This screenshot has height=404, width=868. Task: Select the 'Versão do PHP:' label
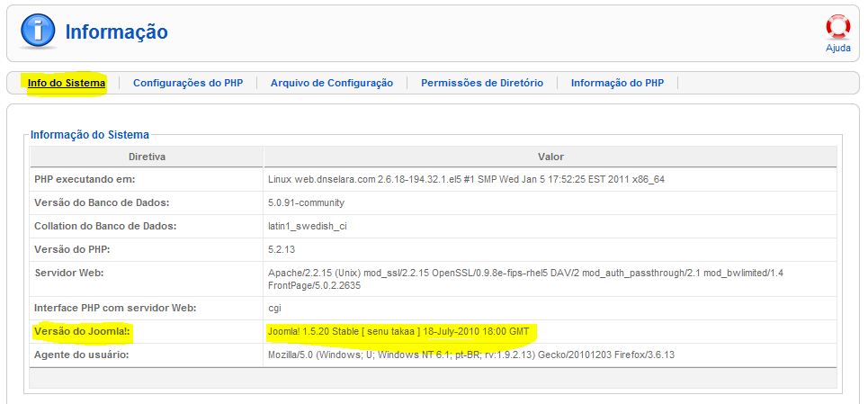[x=73, y=249]
